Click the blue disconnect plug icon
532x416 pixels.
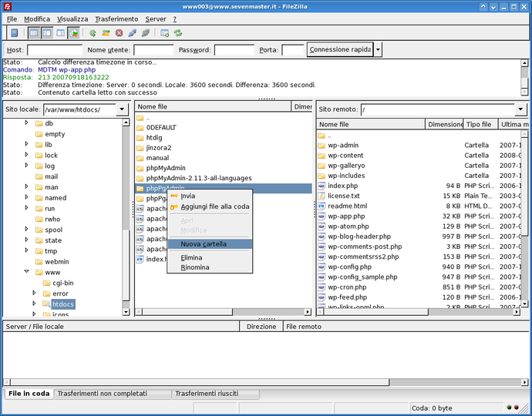tap(133, 33)
